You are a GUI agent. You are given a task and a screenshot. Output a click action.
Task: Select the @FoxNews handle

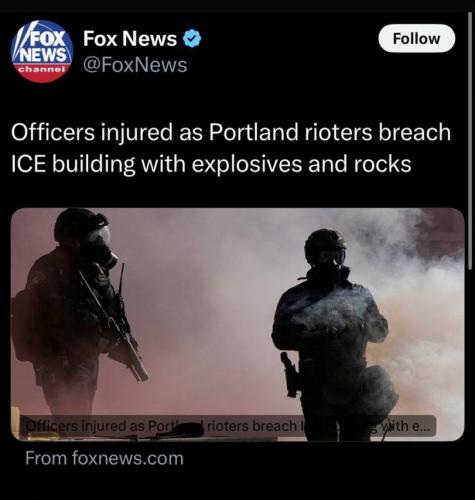[x=135, y=65]
